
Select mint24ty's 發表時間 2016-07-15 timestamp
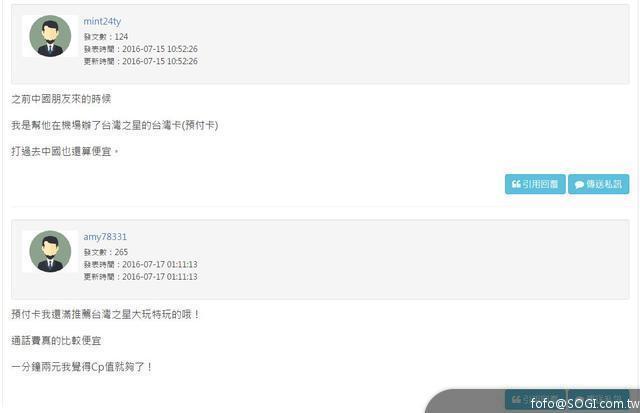coord(160,49)
